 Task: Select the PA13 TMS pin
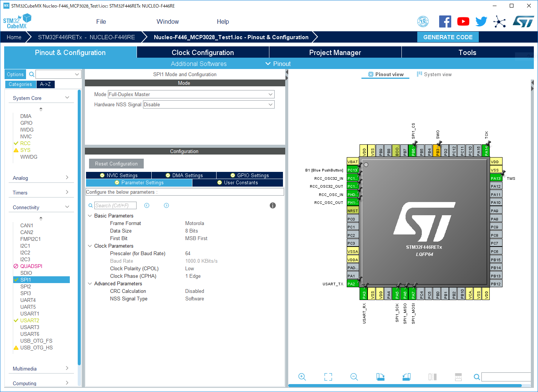496,178
